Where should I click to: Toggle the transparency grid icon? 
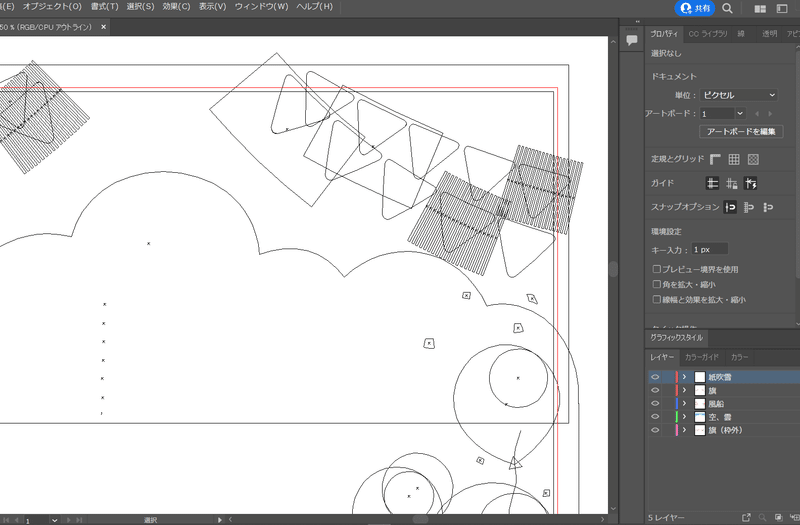pos(753,159)
